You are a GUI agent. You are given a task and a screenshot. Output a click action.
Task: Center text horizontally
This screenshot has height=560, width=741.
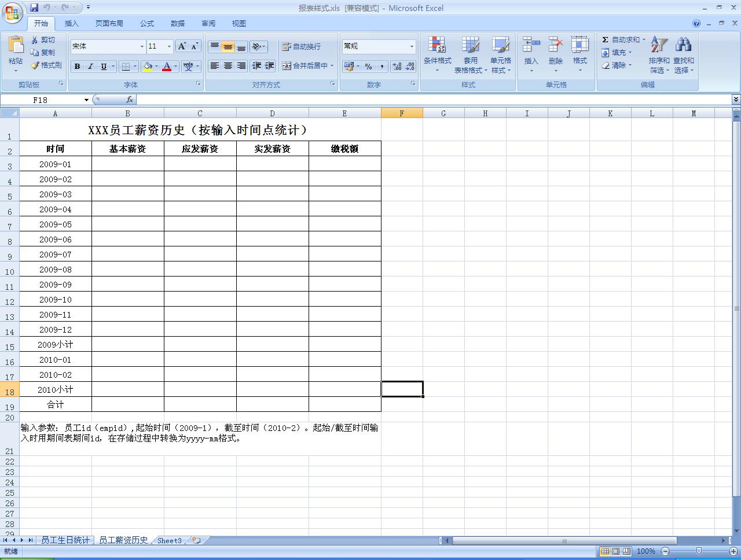point(228,66)
